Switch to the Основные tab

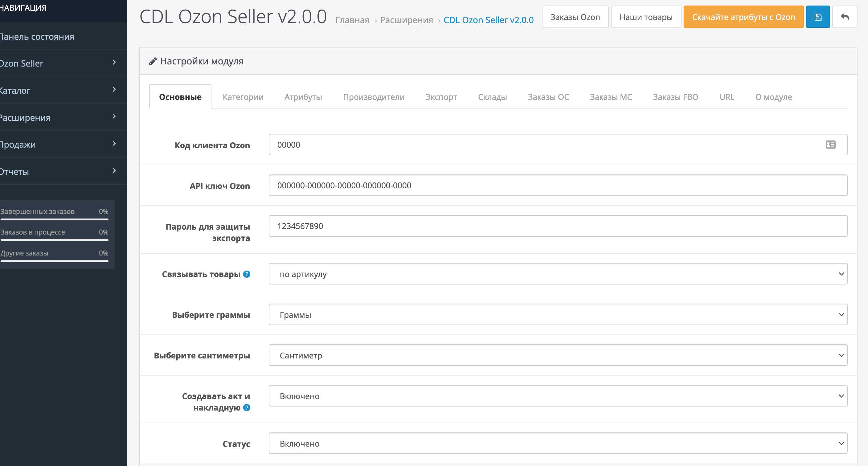coord(180,97)
